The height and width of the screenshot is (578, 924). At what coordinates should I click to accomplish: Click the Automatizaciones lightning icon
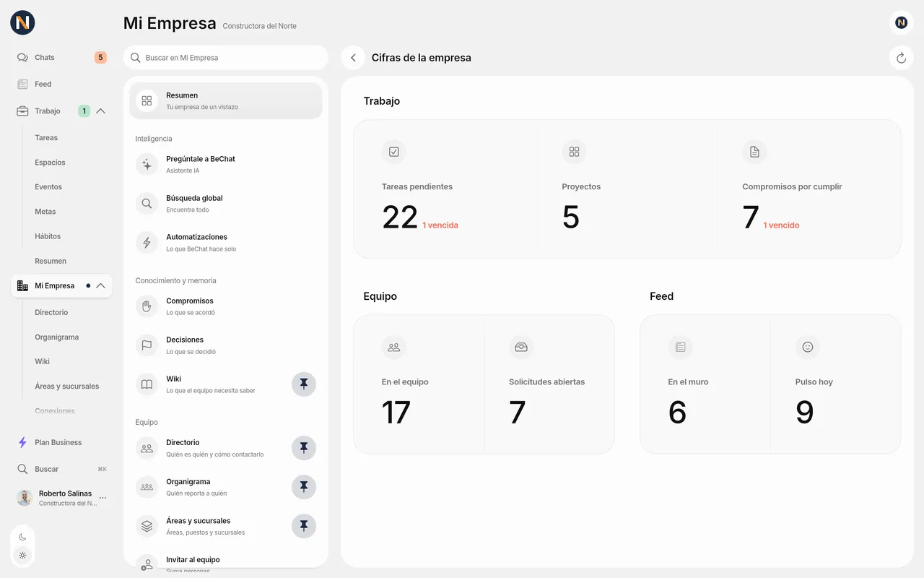point(147,243)
